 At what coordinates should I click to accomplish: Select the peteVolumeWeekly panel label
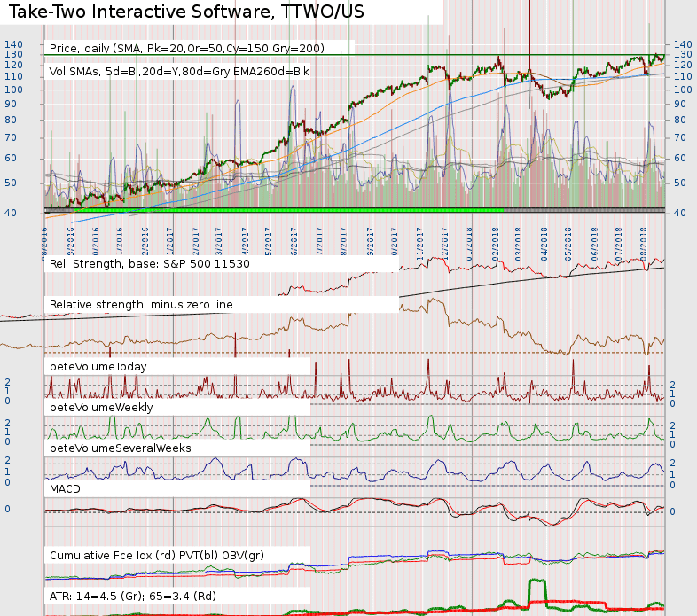pyautogui.click(x=101, y=408)
